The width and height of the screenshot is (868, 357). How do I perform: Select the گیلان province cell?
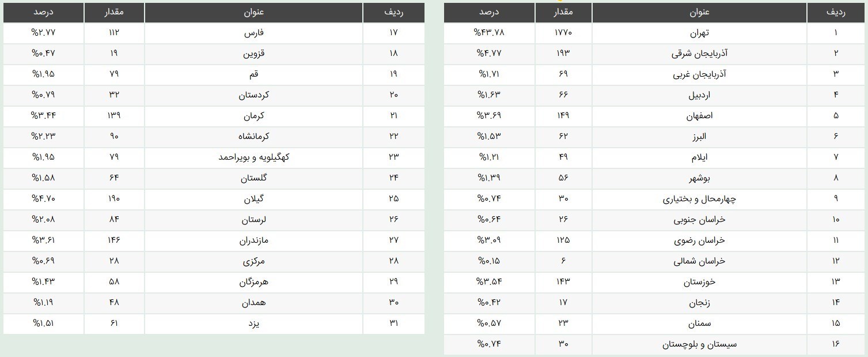tap(253, 198)
